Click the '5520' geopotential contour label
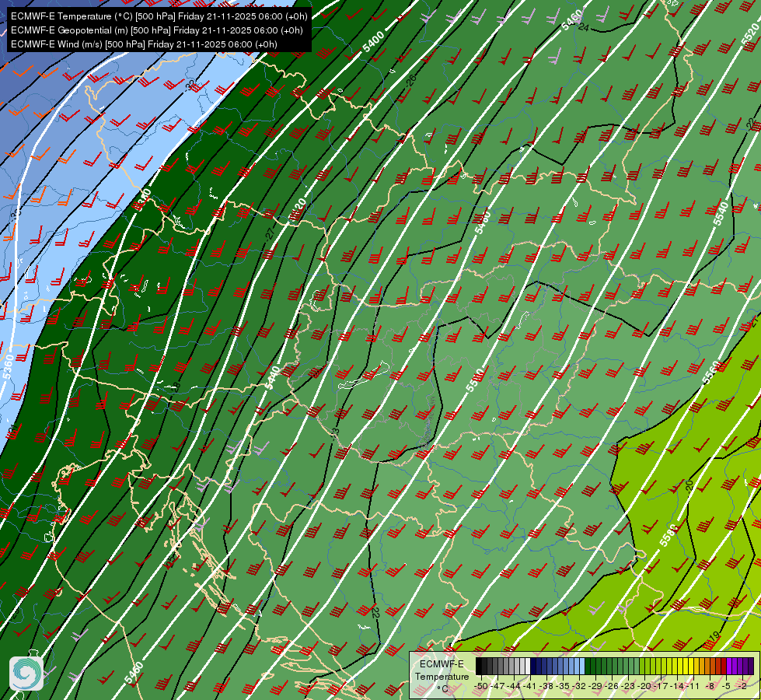Viewport: 761px width, 700px height. (751, 35)
